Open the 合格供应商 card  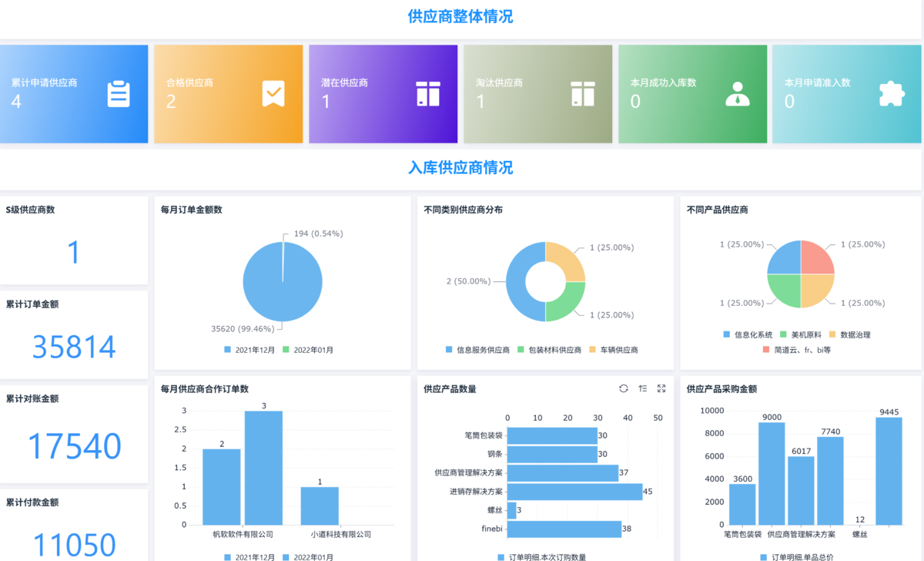click(229, 94)
